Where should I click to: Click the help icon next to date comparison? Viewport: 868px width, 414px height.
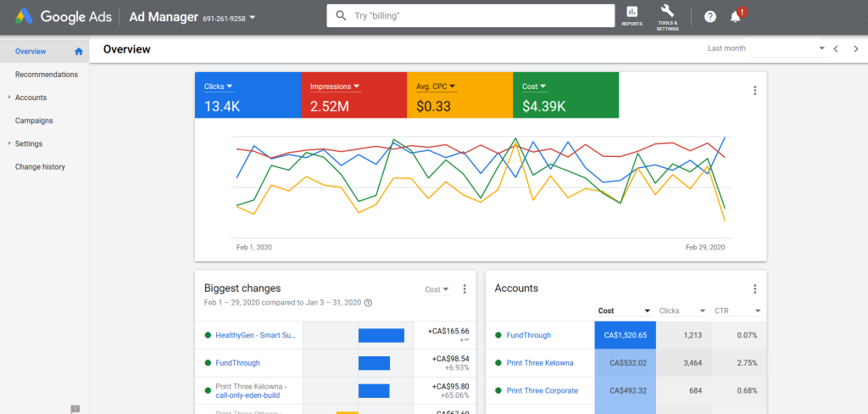coord(368,303)
